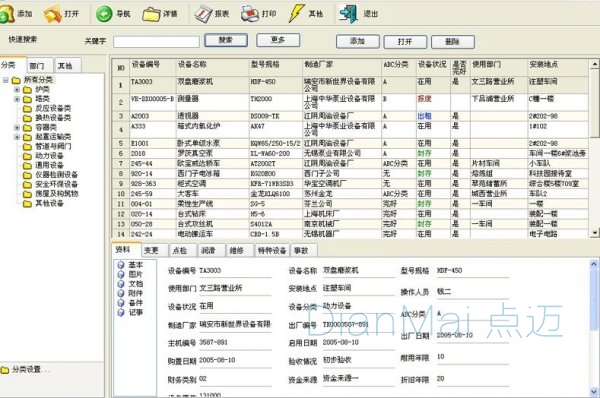Click the blue 出租 status in row 3

click(x=424, y=116)
